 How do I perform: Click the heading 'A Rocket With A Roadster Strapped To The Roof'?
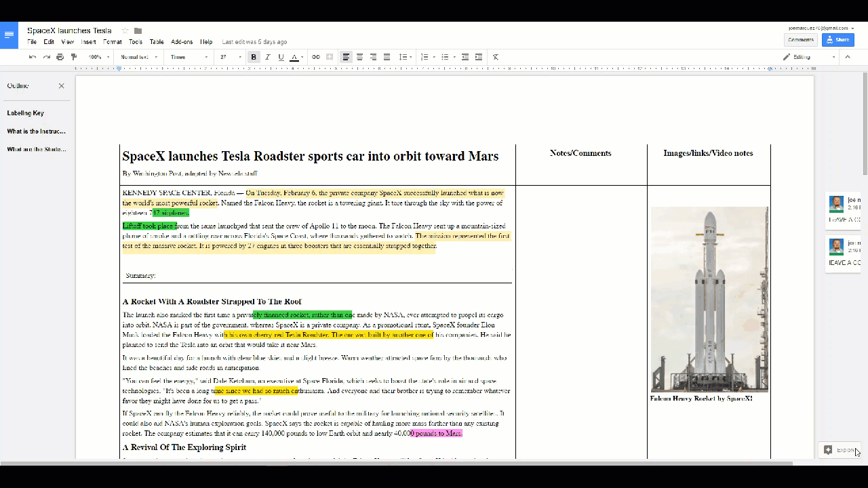[212, 302]
